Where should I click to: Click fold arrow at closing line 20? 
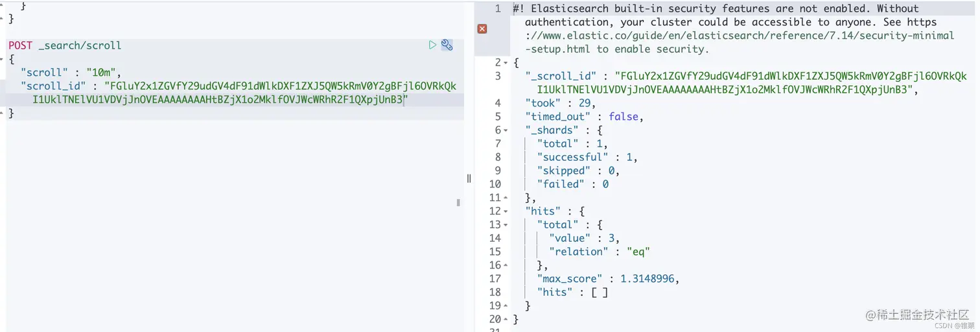[x=506, y=319]
